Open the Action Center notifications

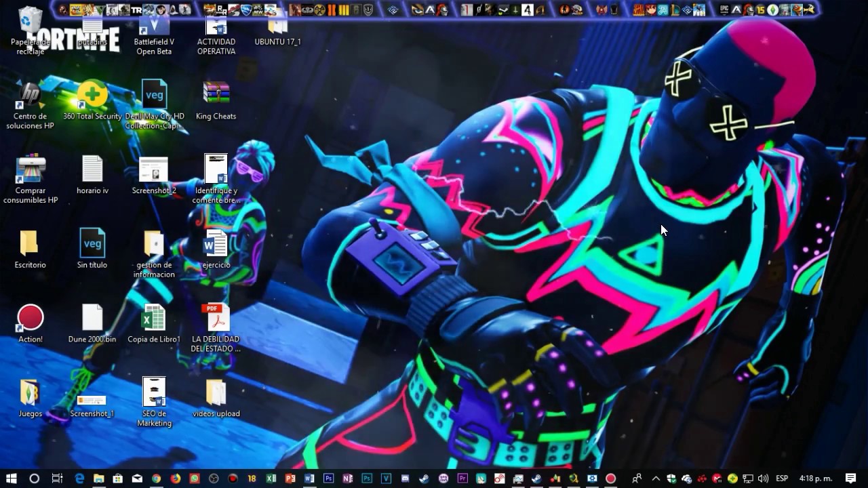tap(851, 479)
